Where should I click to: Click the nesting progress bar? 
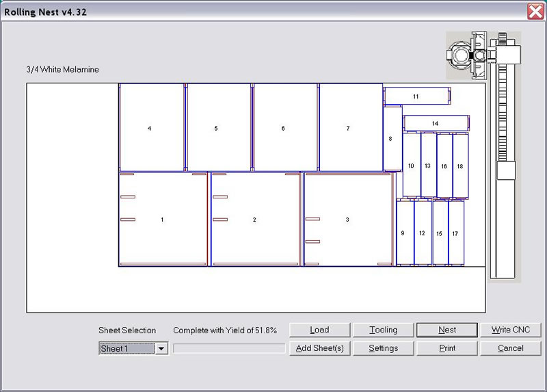pos(229,348)
